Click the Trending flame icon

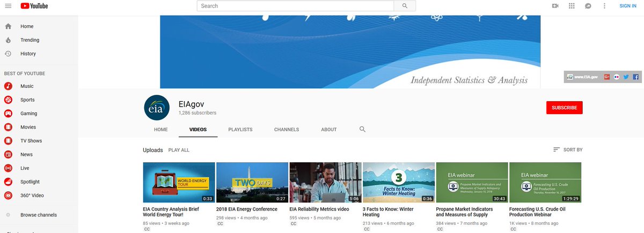click(x=8, y=40)
